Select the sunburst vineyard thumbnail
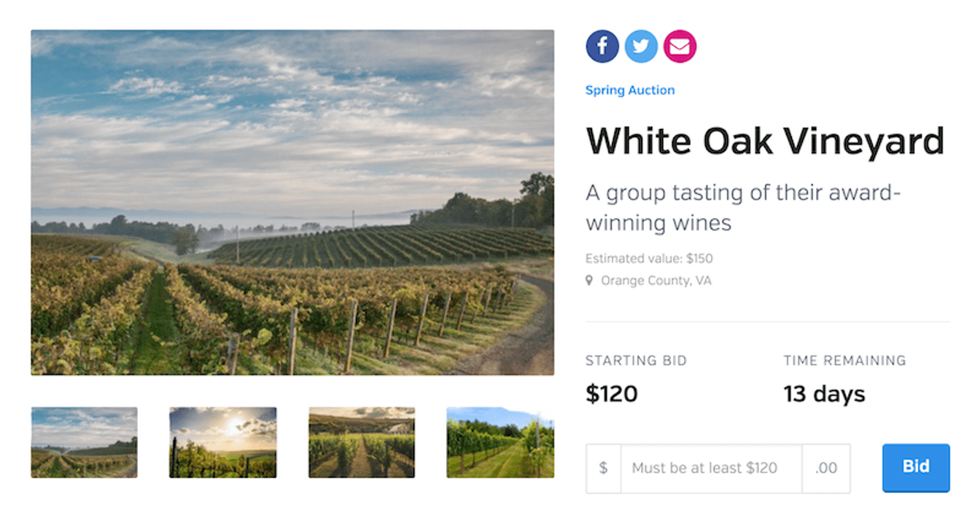Viewport: 980px width, 529px height. (x=223, y=442)
